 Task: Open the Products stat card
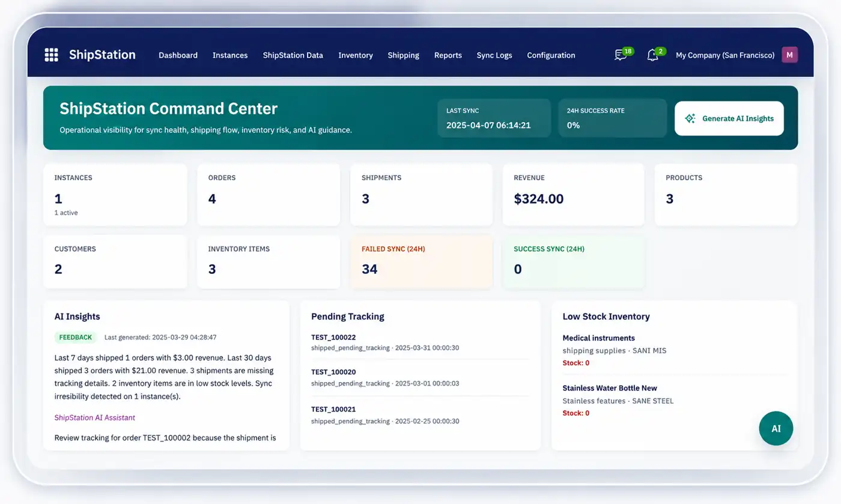tap(726, 195)
